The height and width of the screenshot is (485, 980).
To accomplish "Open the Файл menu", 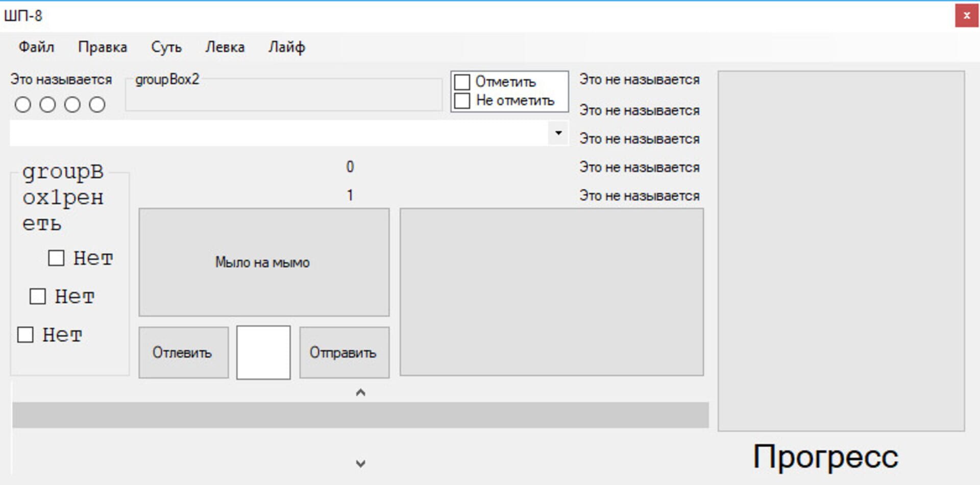I will pos(37,47).
